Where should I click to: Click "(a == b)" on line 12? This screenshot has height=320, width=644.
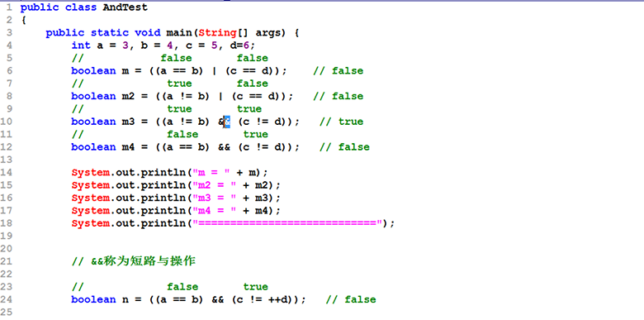coord(186,147)
